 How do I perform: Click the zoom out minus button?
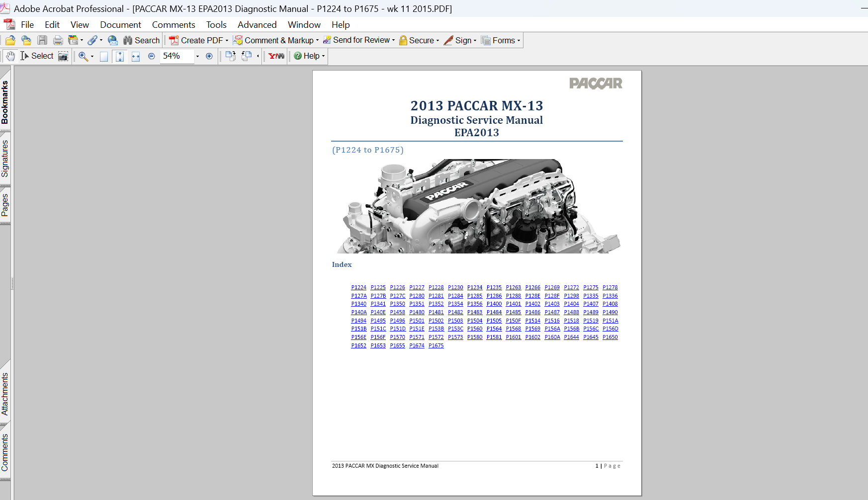(x=152, y=56)
